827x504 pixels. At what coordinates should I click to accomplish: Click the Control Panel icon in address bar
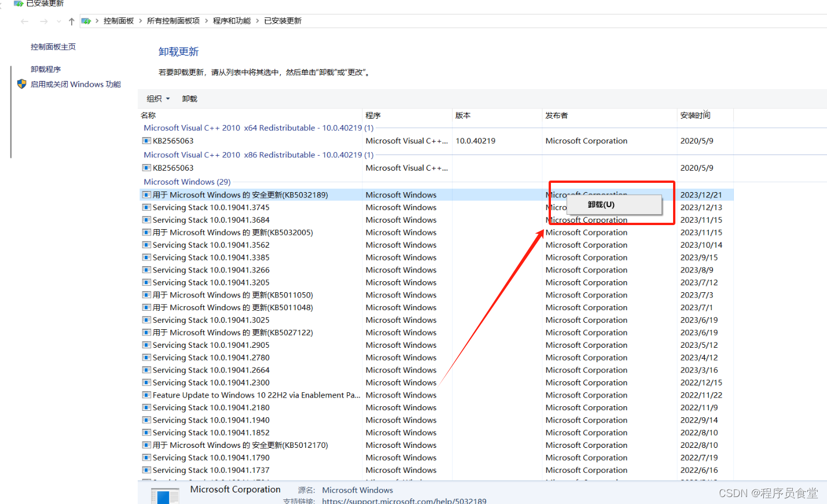tap(86, 21)
